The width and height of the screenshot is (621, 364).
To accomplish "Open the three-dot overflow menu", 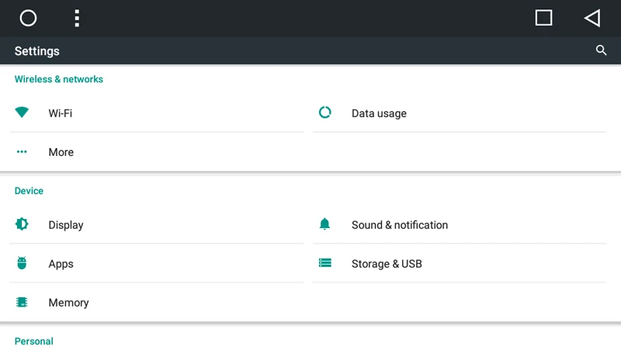I will point(77,18).
